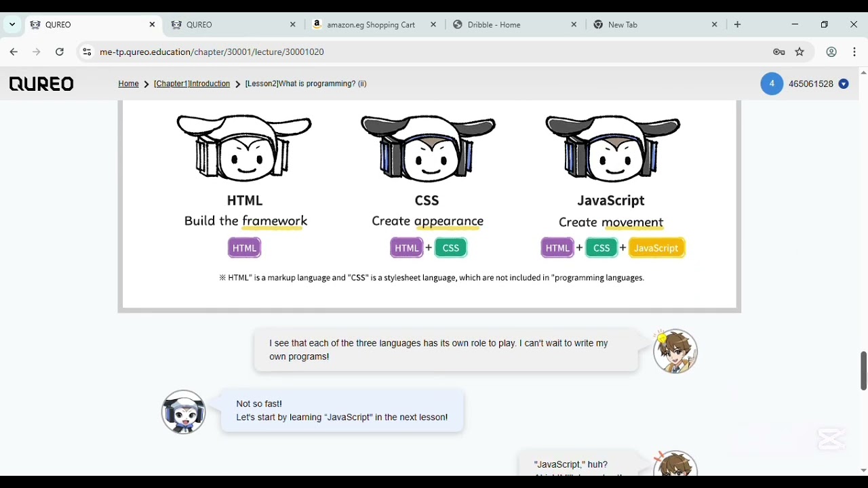Click the scrollbar down arrow
This screenshot has width=868, height=488.
tap(863, 470)
